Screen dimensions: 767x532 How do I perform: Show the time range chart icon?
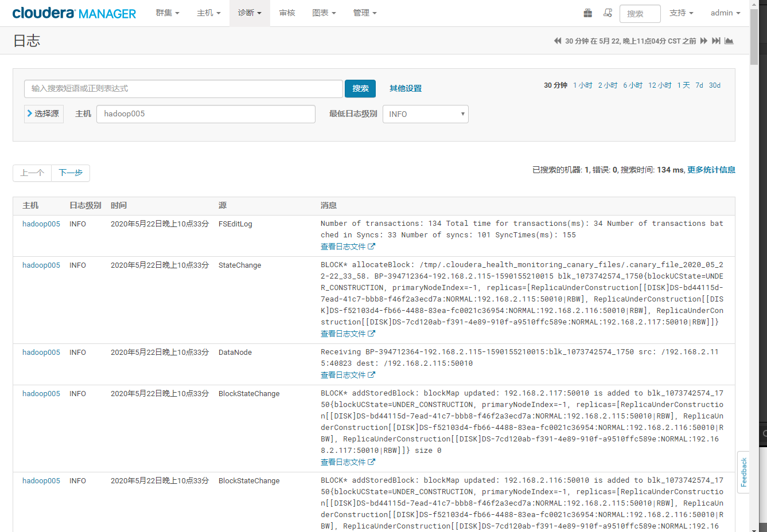point(729,41)
